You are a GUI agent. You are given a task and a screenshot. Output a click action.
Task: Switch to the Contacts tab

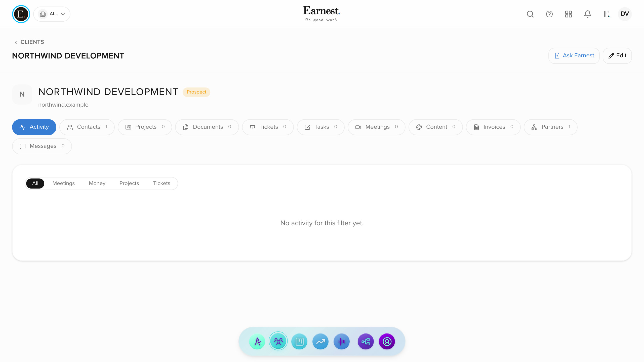[x=87, y=127]
